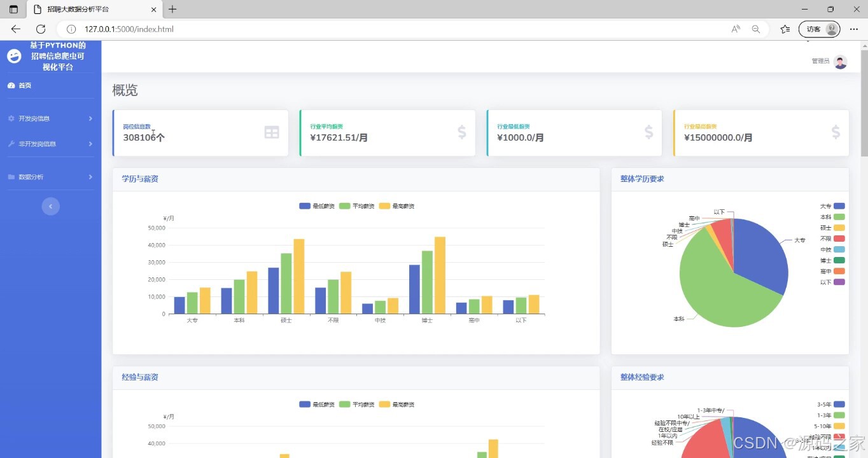Expand the 数据分析 chevron
Viewport: 868px width, 458px height.
point(90,177)
